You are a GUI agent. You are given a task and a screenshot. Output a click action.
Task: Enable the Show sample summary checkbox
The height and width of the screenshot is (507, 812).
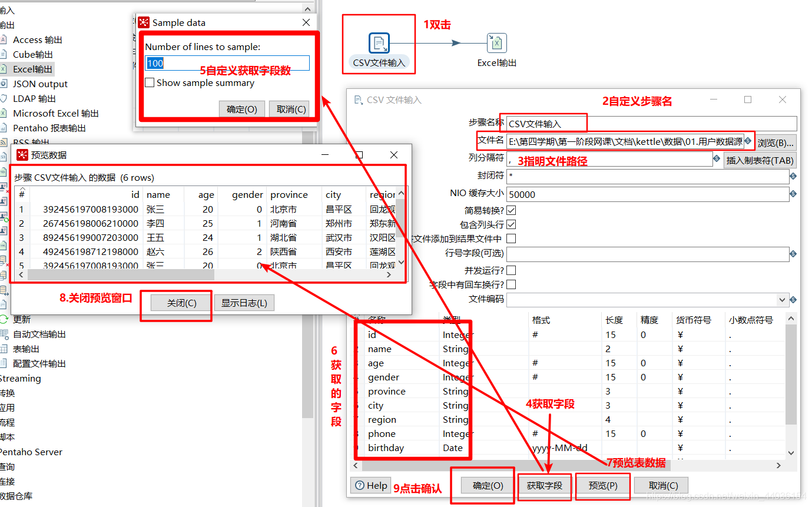click(151, 82)
